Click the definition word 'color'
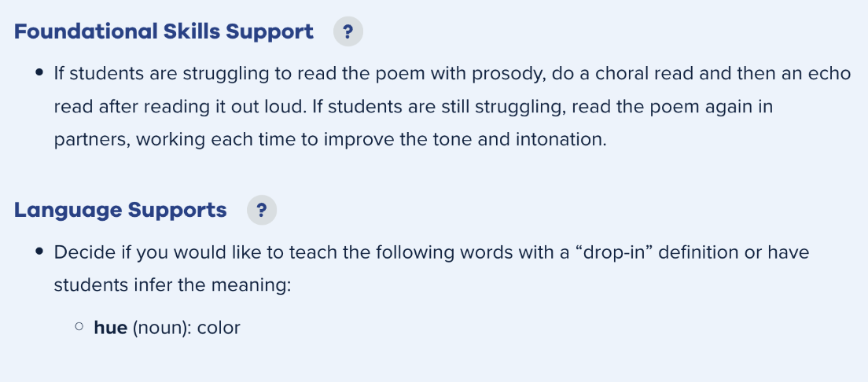The image size is (868, 382). [x=219, y=328]
